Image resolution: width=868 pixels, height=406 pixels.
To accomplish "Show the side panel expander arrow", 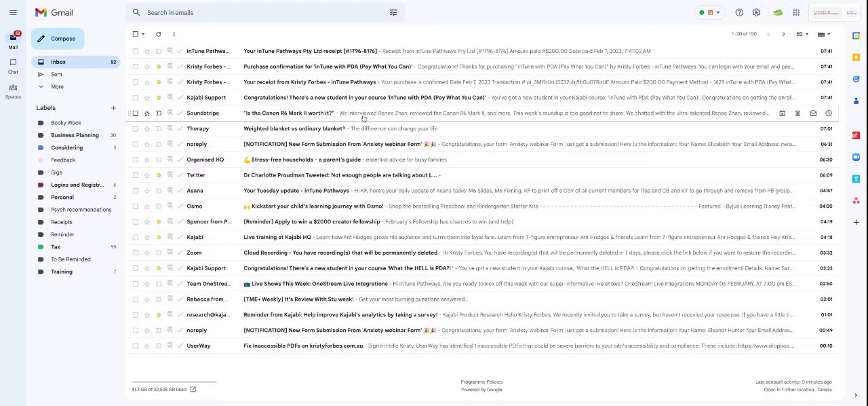I will tap(856, 395).
